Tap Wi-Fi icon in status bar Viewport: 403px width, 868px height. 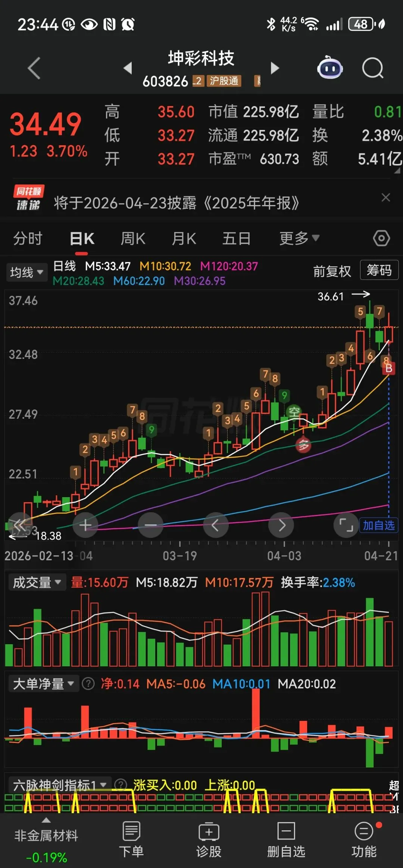[x=311, y=24]
